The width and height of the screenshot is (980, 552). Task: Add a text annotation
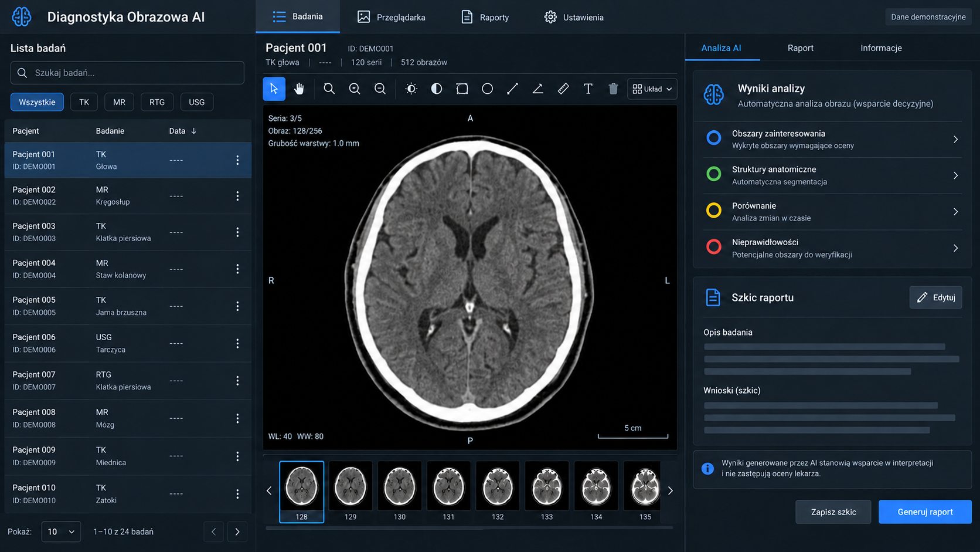pos(588,89)
